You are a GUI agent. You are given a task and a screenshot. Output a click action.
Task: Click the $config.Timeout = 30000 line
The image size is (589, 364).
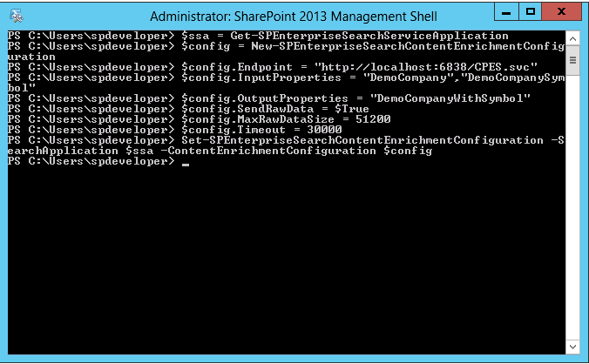coord(263,129)
